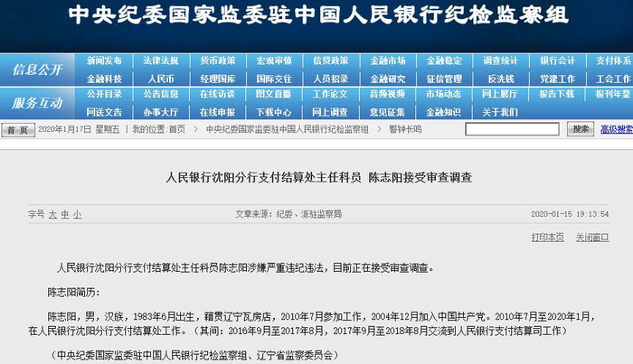Open the 经理国库 section

click(218, 79)
